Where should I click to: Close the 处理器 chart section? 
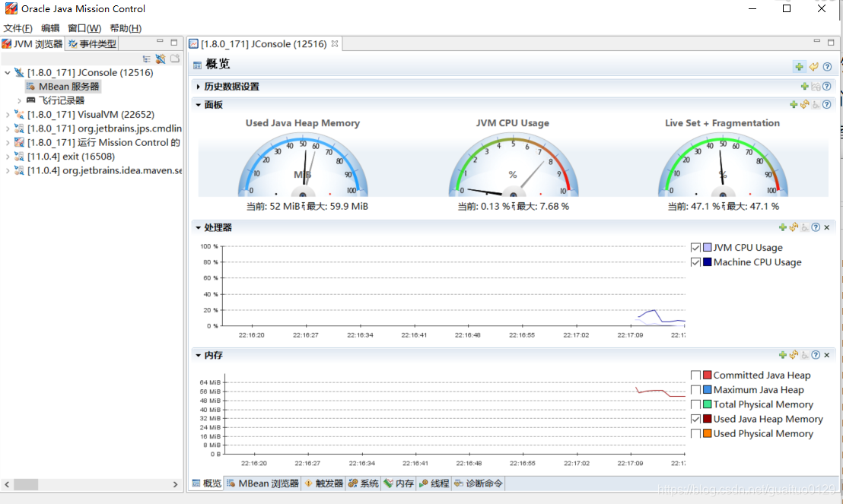click(x=827, y=227)
